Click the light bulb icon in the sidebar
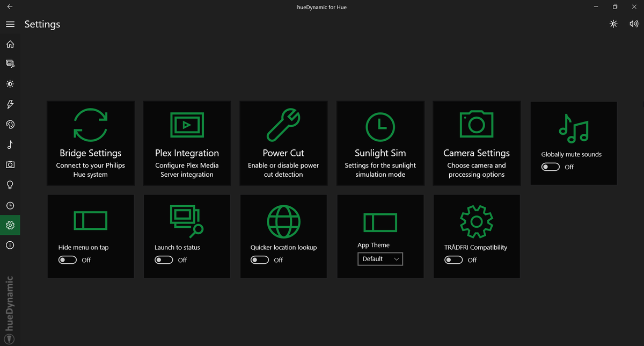The width and height of the screenshot is (644, 346). point(10,185)
